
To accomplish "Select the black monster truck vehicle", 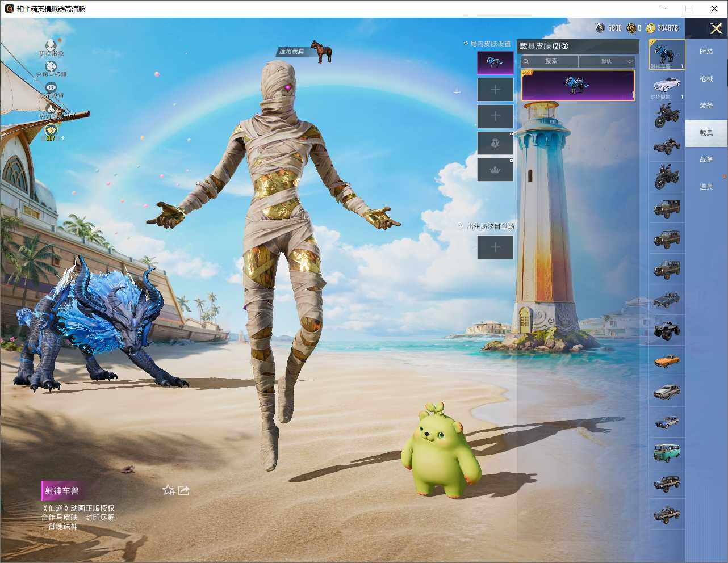I will (x=667, y=330).
